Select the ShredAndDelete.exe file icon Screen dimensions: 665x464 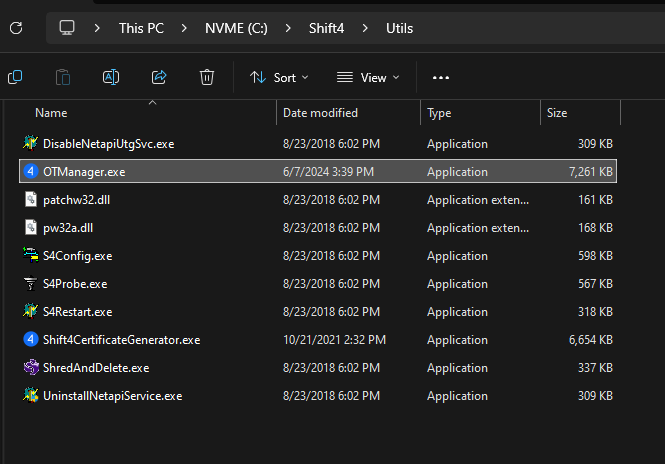pyautogui.click(x=30, y=368)
